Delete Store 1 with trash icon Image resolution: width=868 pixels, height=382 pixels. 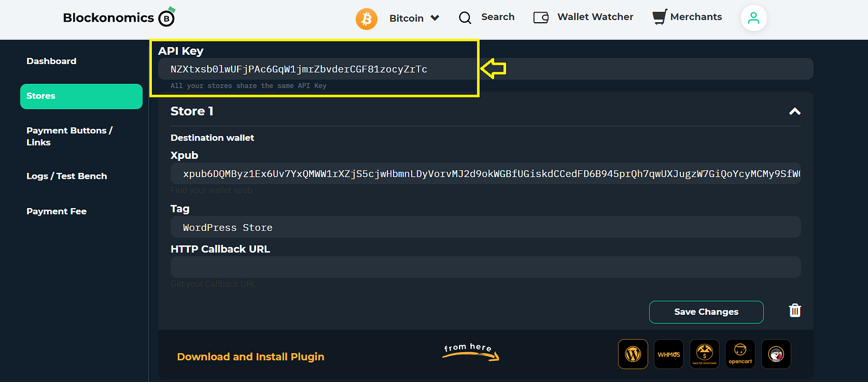click(795, 310)
